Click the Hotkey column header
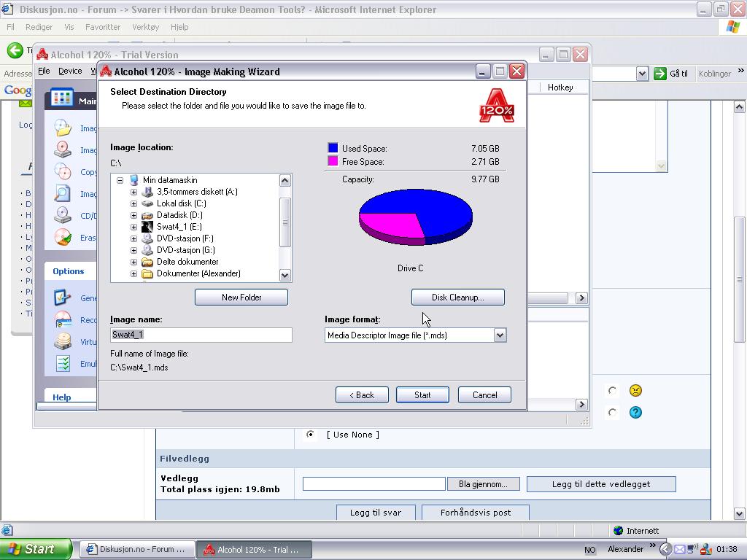Image resolution: width=747 pixels, height=560 pixels. [560, 87]
